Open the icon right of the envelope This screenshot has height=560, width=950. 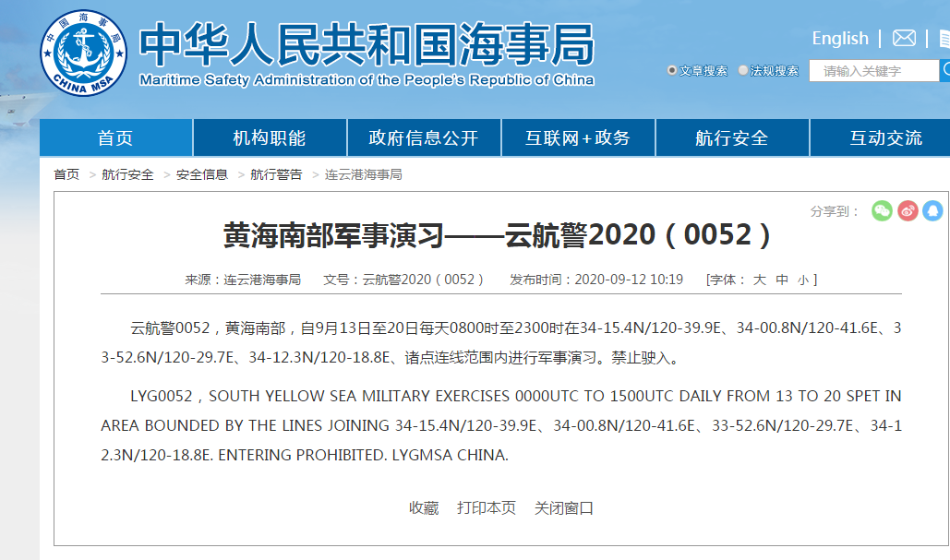pos(944,39)
